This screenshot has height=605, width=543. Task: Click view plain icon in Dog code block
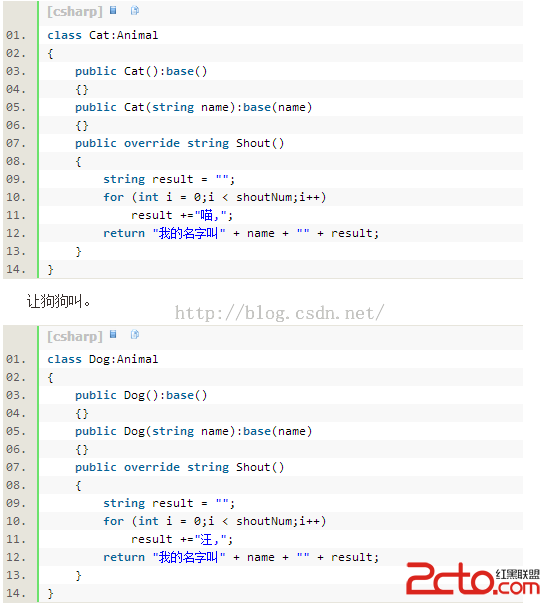(113, 334)
